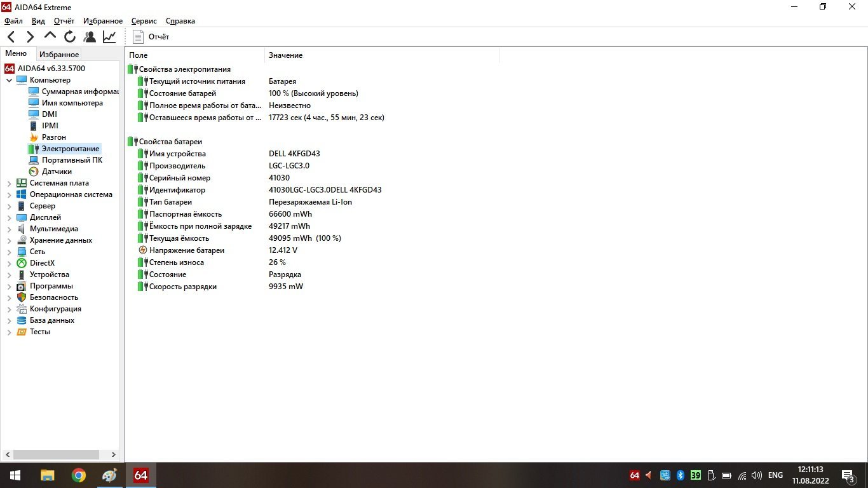This screenshot has height=488, width=868.
Task: Expand the Мультимедиа branch
Action: click(x=9, y=229)
